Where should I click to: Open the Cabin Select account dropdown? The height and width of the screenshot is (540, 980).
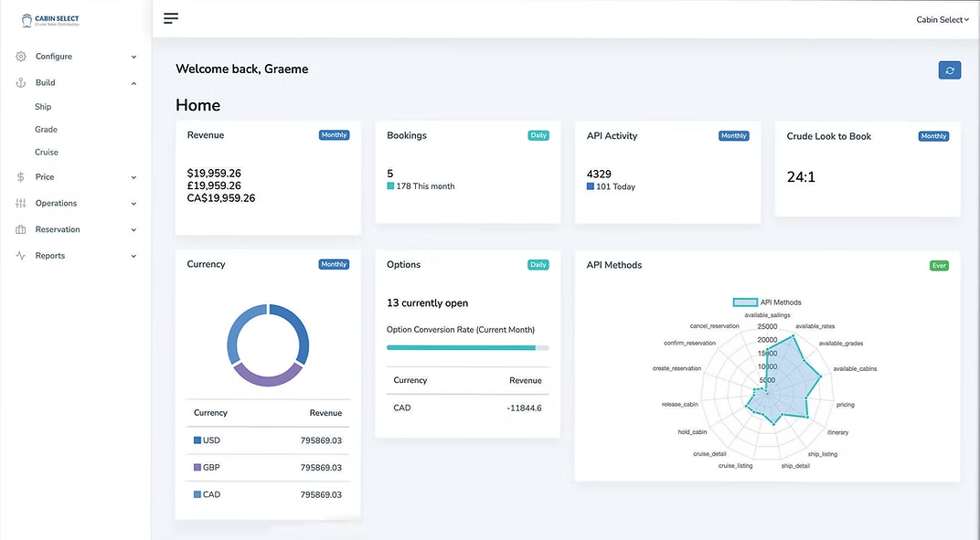[942, 18]
